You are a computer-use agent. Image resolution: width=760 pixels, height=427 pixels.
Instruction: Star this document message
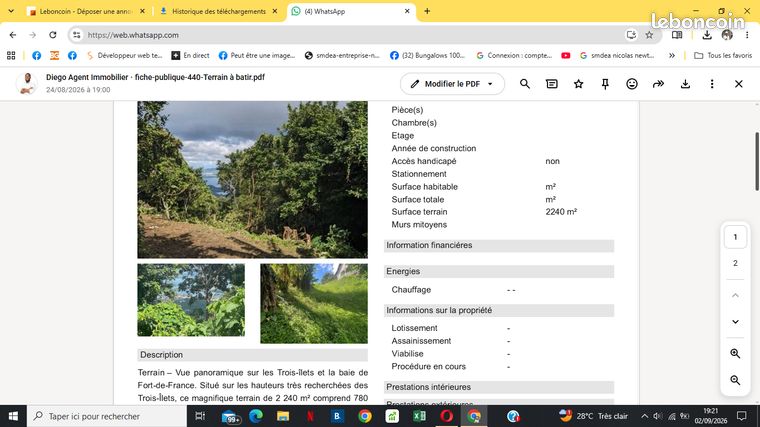578,84
